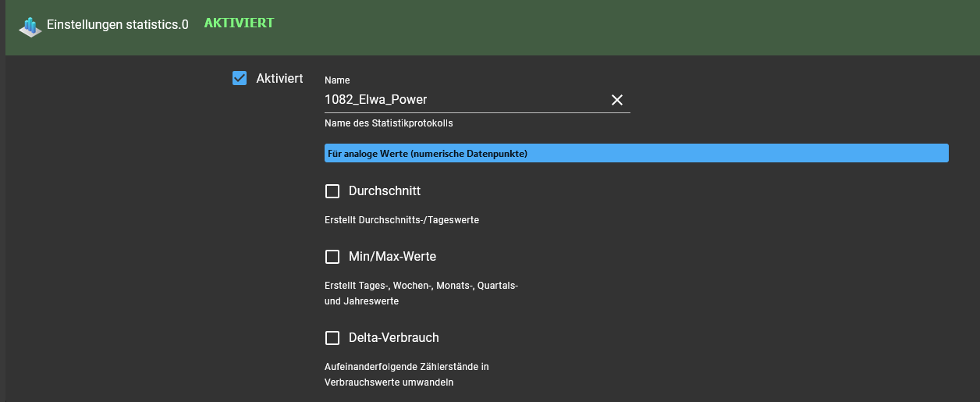Click the statistics adapter icon in header
The width and height of the screenshot is (980, 402).
(x=30, y=27)
